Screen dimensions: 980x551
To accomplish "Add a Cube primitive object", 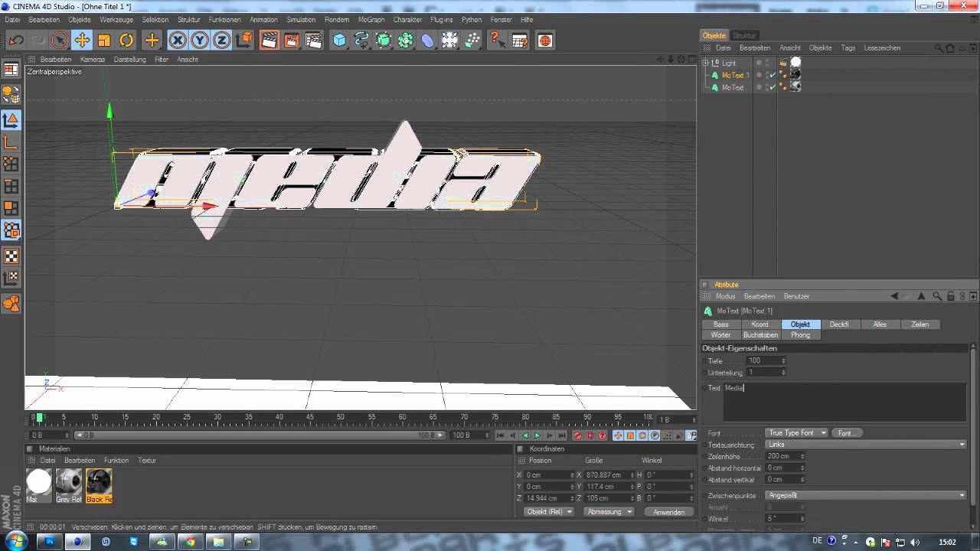I will coord(339,41).
